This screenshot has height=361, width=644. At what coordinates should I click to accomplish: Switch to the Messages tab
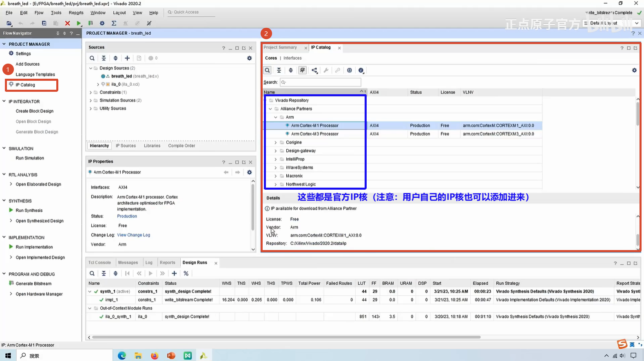(128, 263)
